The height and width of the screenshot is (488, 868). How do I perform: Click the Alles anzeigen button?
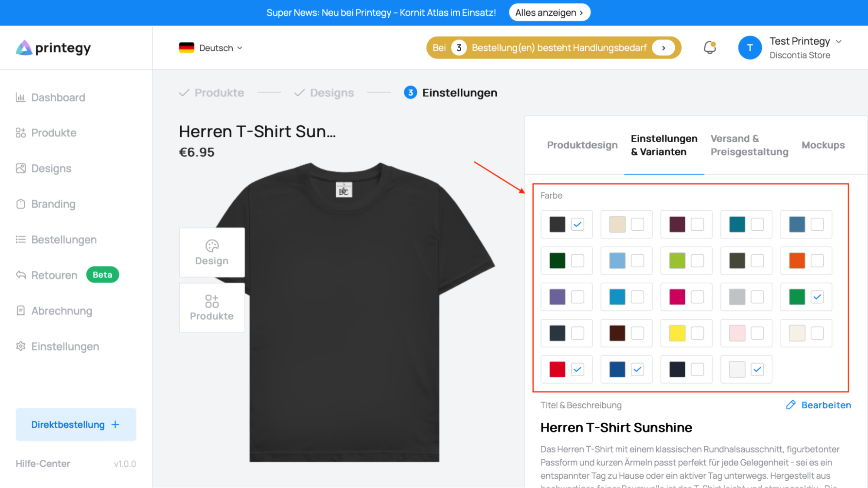click(549, 13)
